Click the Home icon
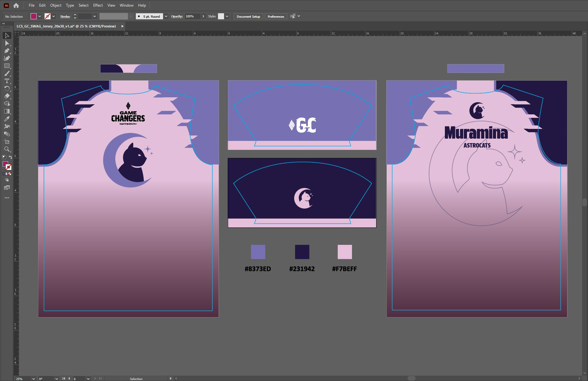Viewport: 588px width, 381px height. coord(16,5)
